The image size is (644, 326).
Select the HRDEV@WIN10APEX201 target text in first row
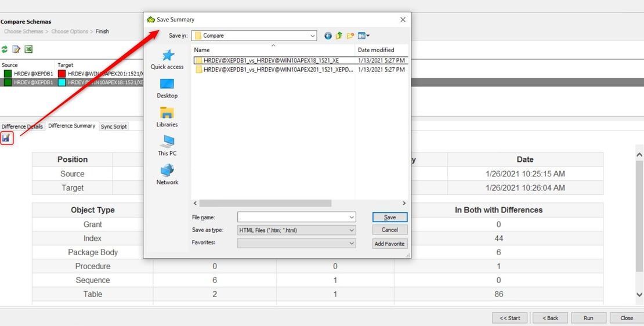(x=105, y=74)
